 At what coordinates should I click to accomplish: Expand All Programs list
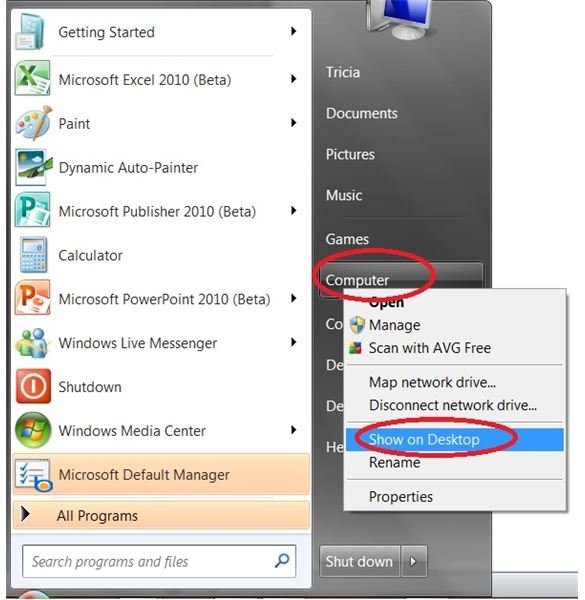pyautogui.click(x=161, y=515)
